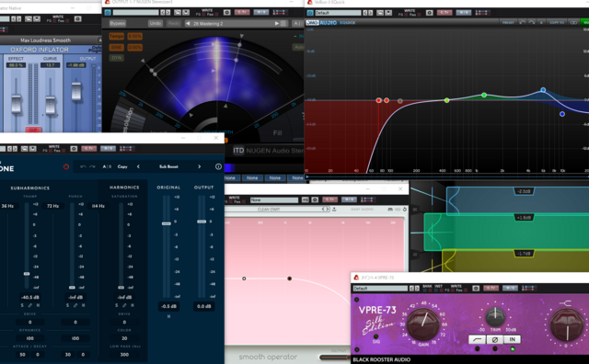589x364 pixels.
Task: Click the routing icon in VPRE-73 host toolbar
Action: pyautogui.click(x=527, y=289)
